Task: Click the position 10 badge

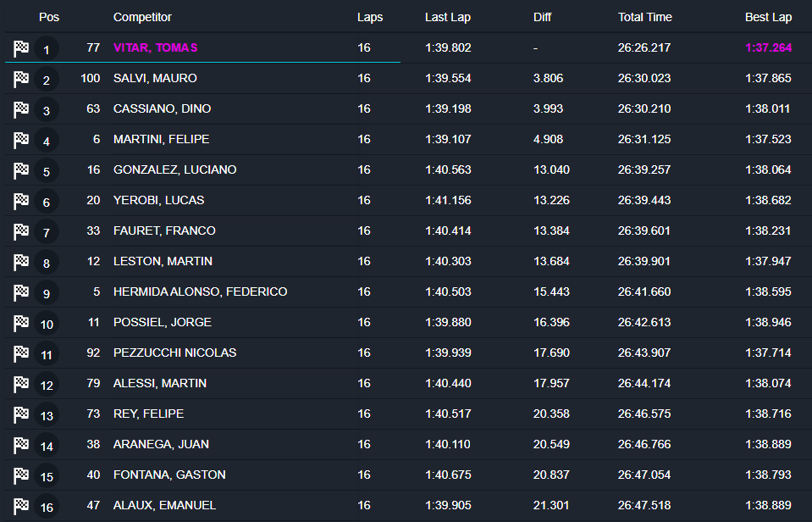Action: pyautogui.click(x=47, y=324)
